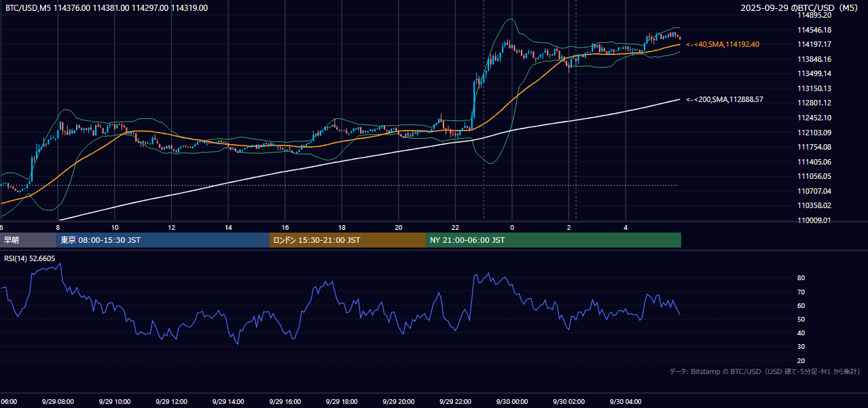This screenshot has height=408, width=868.
Task: Click RSI axis level 20
Action: (801, 360)
